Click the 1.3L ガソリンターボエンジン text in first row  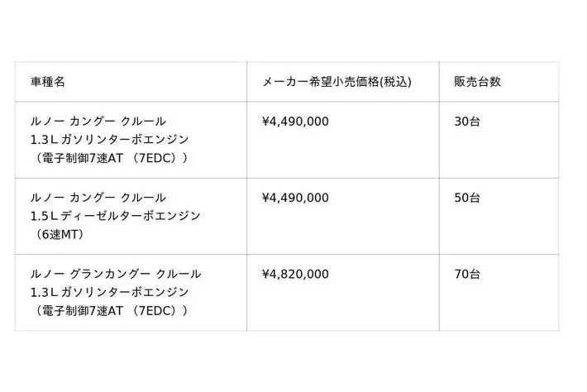pyautogui.click(x=109, y=140)
